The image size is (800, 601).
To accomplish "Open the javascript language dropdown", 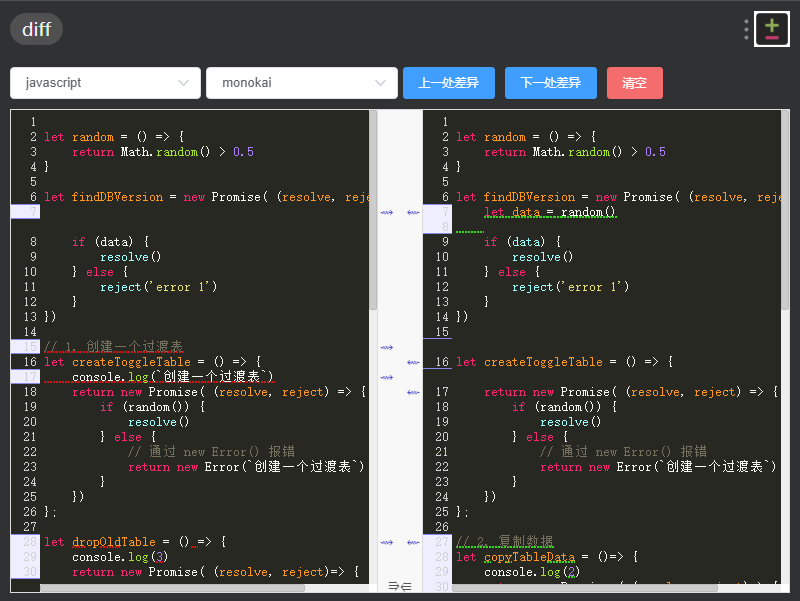I will pos(105,83).
